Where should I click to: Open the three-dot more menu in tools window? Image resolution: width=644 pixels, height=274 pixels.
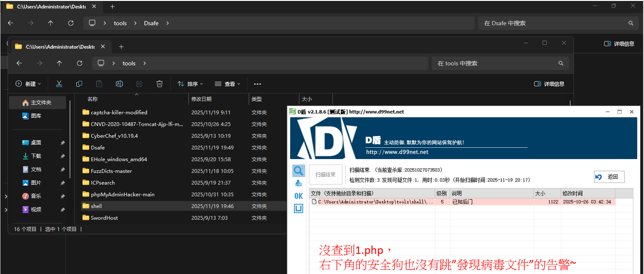257,84
